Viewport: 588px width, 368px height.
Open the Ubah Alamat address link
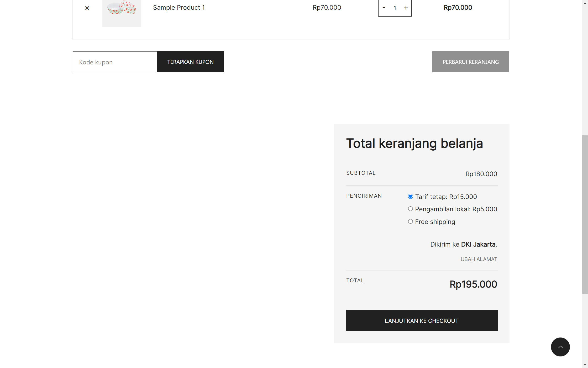479,259
